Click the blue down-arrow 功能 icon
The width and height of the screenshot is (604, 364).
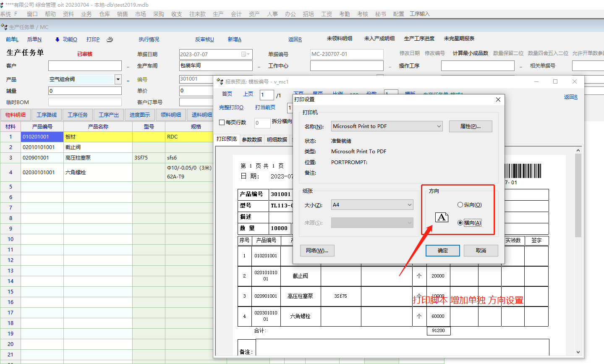point(58,39)
